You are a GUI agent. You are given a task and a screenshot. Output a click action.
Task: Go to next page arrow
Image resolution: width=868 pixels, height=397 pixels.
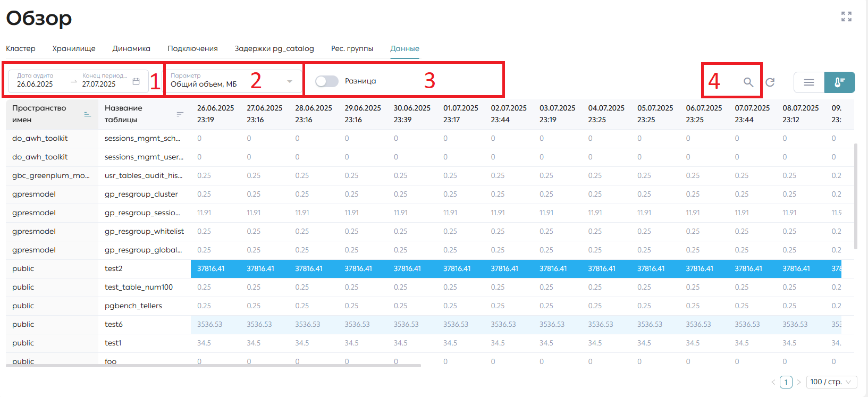(798, 382)
